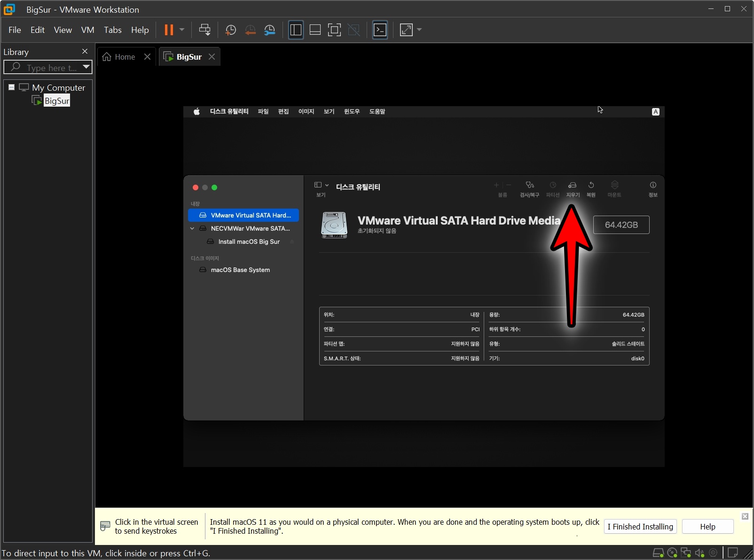Take a snapshot of the VM
Image resolution: width=754 pixels, height=560 pixels.
(230, 30)
